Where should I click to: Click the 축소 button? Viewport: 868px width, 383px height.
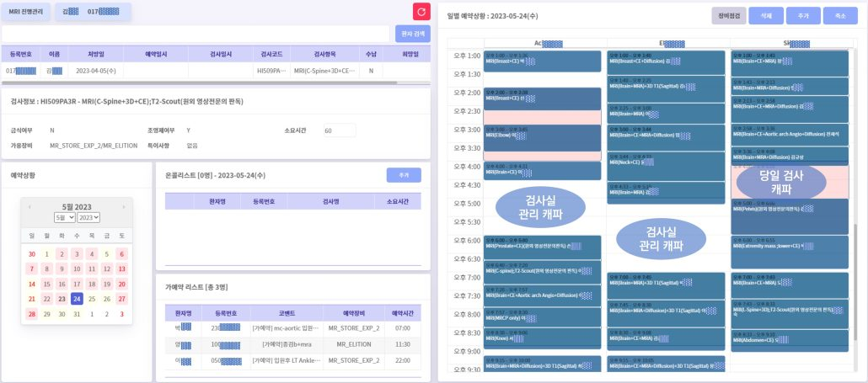(x=839, y=16)
